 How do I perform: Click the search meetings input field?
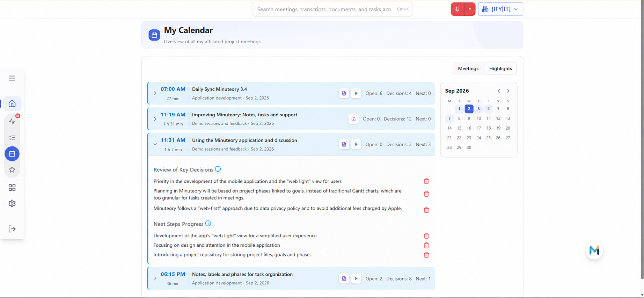332,9
